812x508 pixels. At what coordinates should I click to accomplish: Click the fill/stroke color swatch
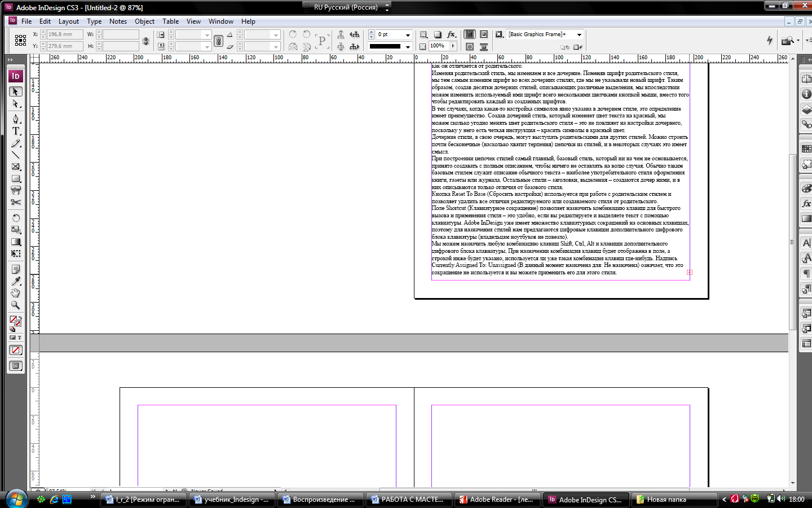15,322
